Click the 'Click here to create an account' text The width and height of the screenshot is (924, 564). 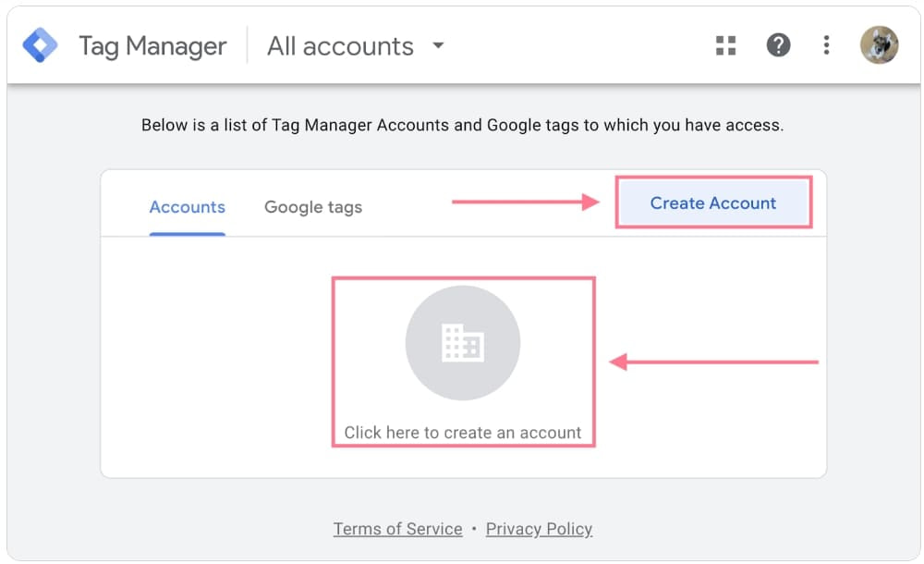click(x=463, y=433)
